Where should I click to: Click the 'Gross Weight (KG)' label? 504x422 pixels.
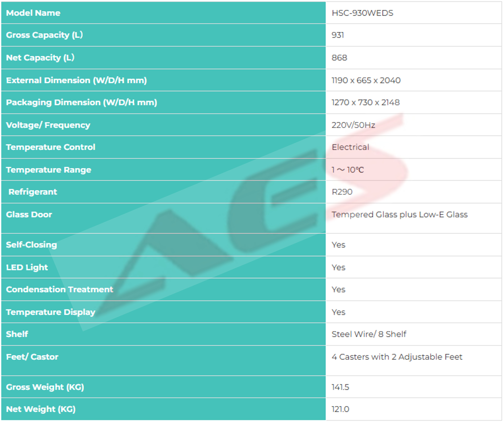coord(45,387)
